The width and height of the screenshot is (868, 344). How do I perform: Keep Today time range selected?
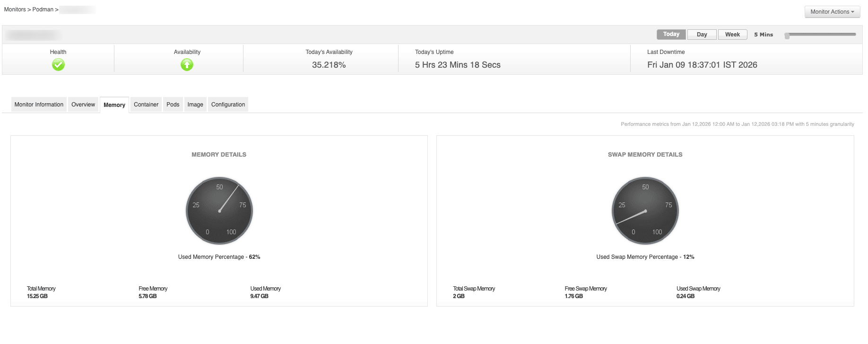670,34
